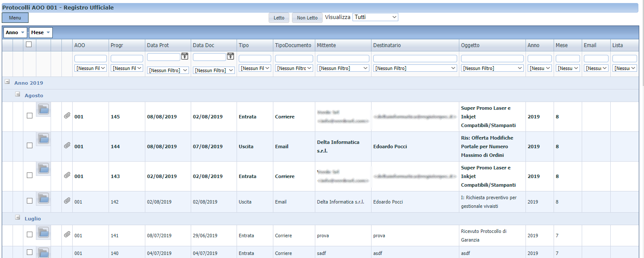Image resolution: width=644 pixels, height=258 pixels.
Task: Tick the select-all checkbox in header
Action: pos(29,44)
